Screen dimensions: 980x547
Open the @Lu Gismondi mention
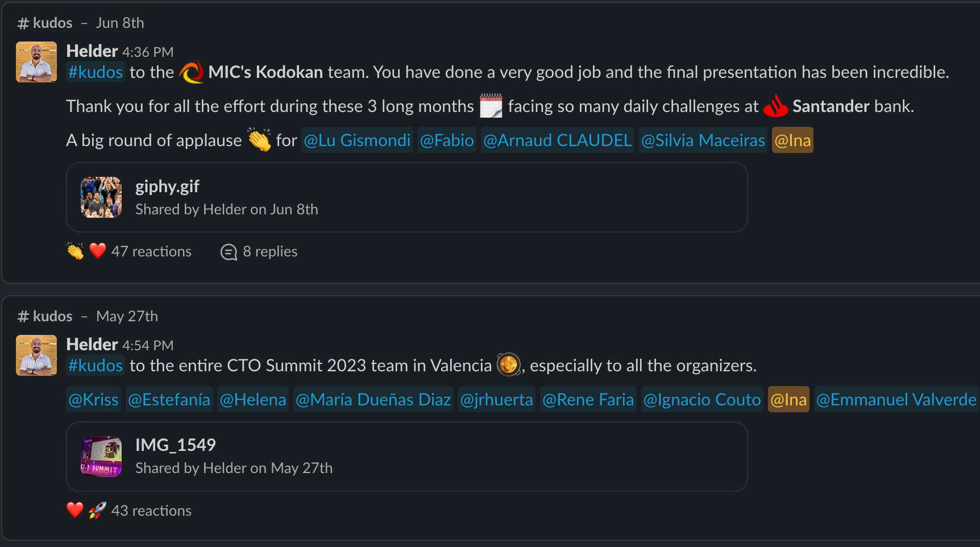357,140
